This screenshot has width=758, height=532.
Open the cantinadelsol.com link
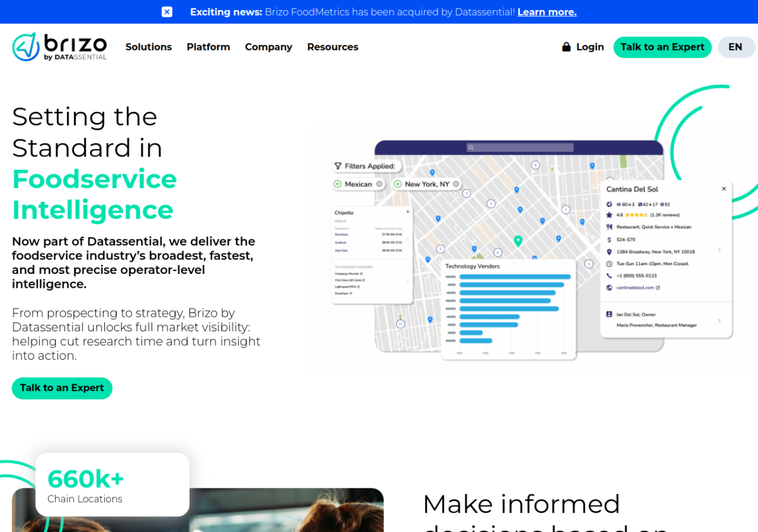[x=638, y=288]
